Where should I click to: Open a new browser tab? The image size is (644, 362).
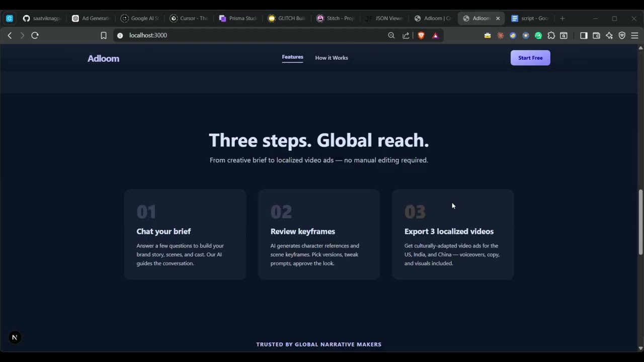coord(562,18)
